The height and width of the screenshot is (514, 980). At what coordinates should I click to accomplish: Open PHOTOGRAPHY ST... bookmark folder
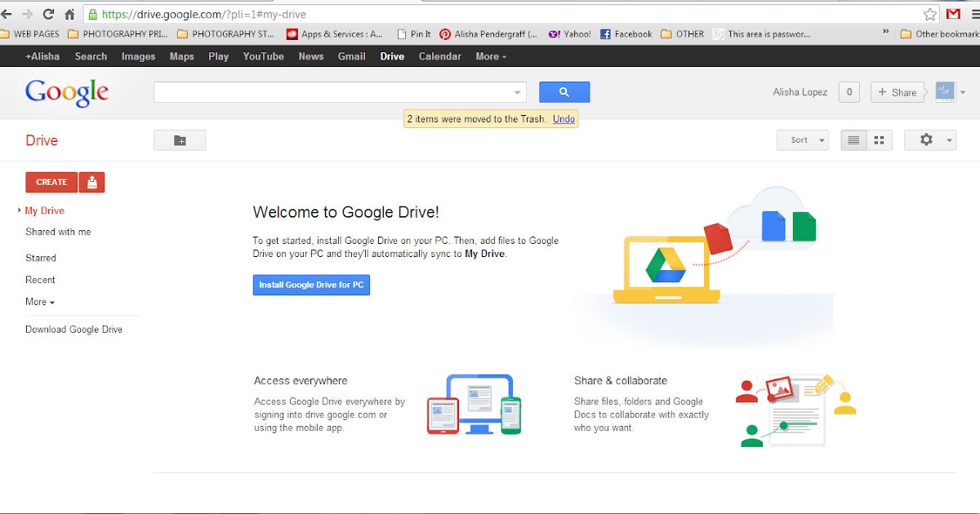(x=226, y=34)
